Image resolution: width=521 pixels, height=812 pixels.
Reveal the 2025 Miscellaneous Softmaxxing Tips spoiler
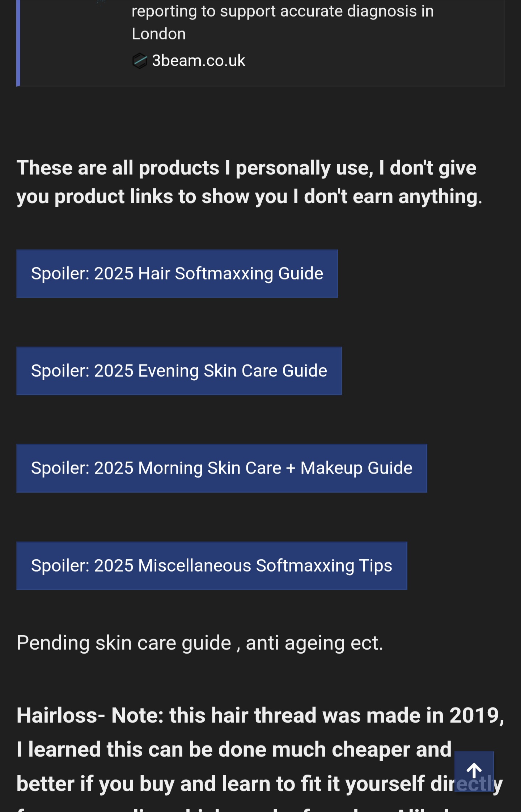(212, 566)
